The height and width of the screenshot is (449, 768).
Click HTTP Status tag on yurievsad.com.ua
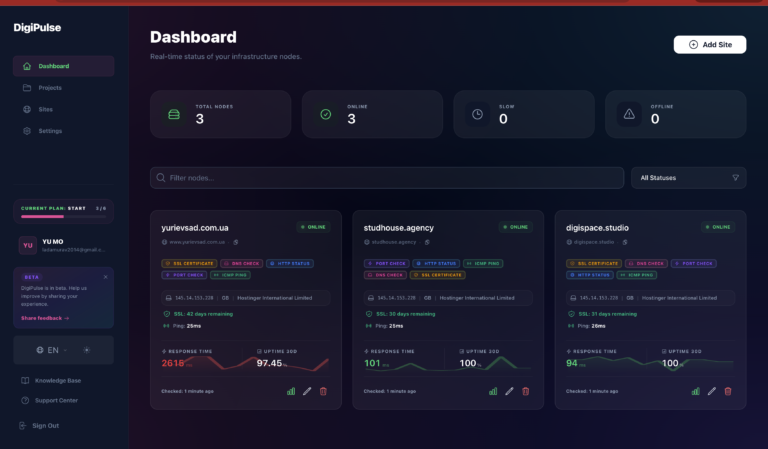tap(289, 263)
